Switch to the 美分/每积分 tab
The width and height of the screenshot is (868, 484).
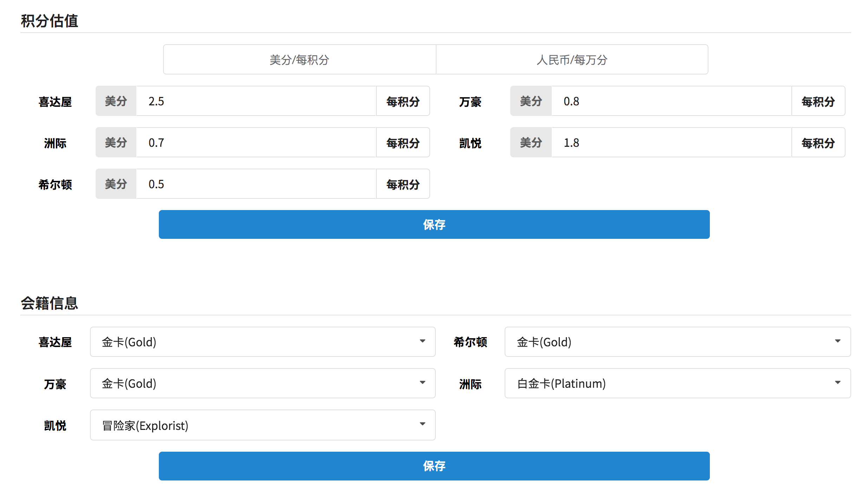coord(299,59)
